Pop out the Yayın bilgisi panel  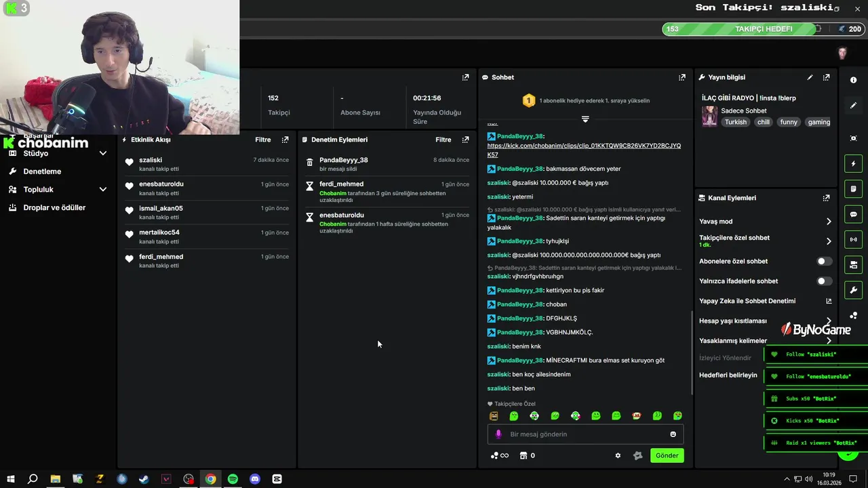click(826, 77)
